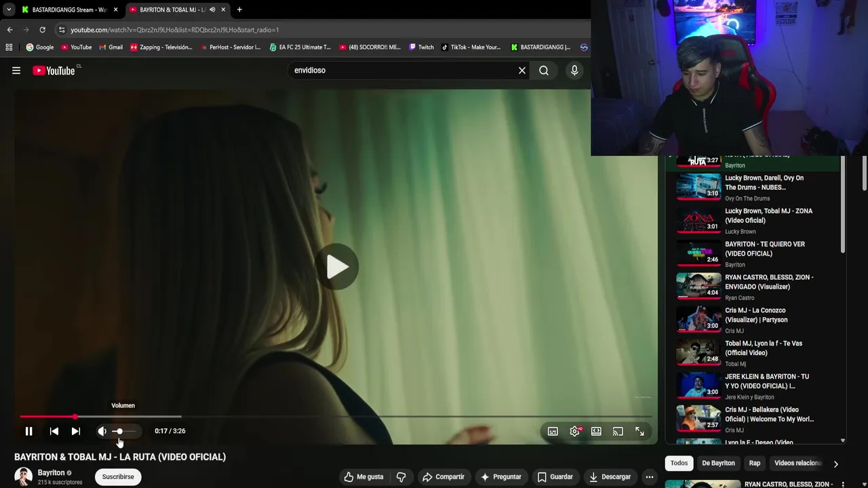Image resolution: width=868 pixels, height=488 pixels.
Task: Download video with Descargar
Action: pyautogui.click(x=610, y=476)
